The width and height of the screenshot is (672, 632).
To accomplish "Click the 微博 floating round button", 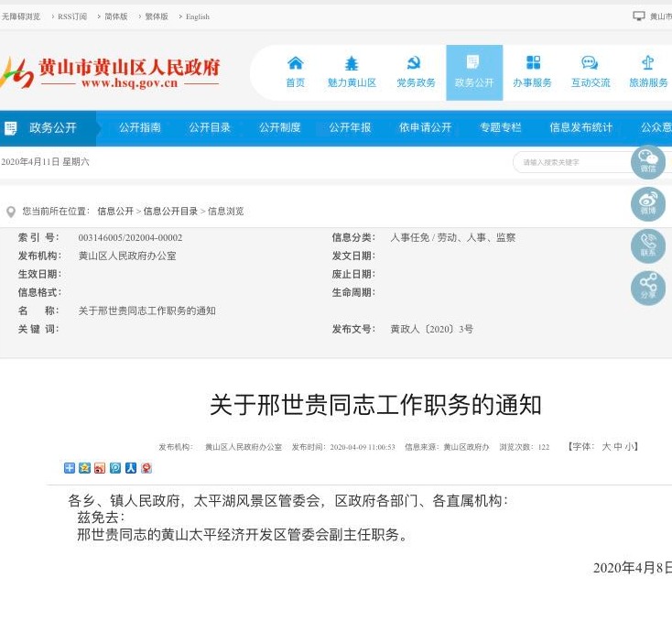I will click(648, 204).
